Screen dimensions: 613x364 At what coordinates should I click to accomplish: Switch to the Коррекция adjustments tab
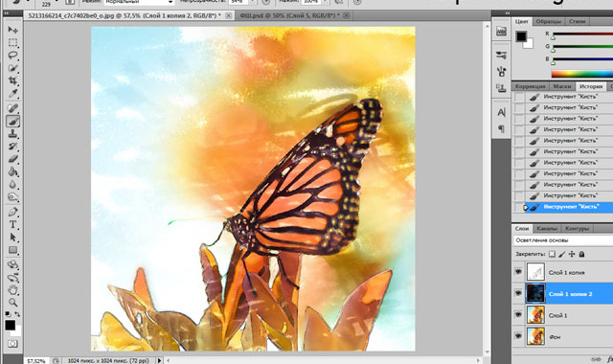[530, 86]
